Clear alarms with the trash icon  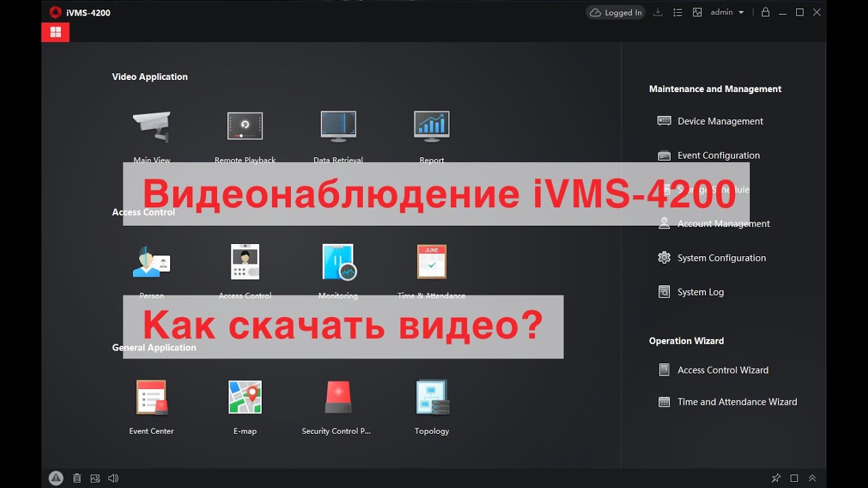tap(77, 478)
